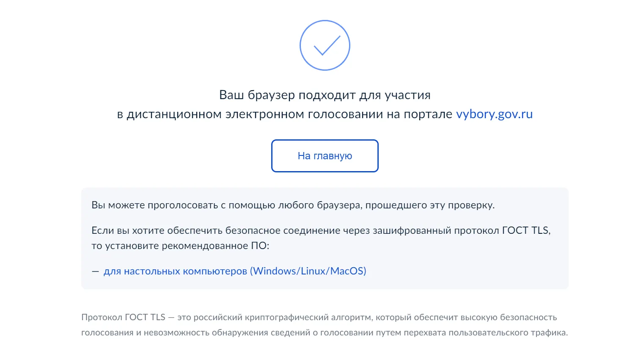Open the vybory.gov.ru portal link
Screen dimensions: 644x360
(494, 114)
